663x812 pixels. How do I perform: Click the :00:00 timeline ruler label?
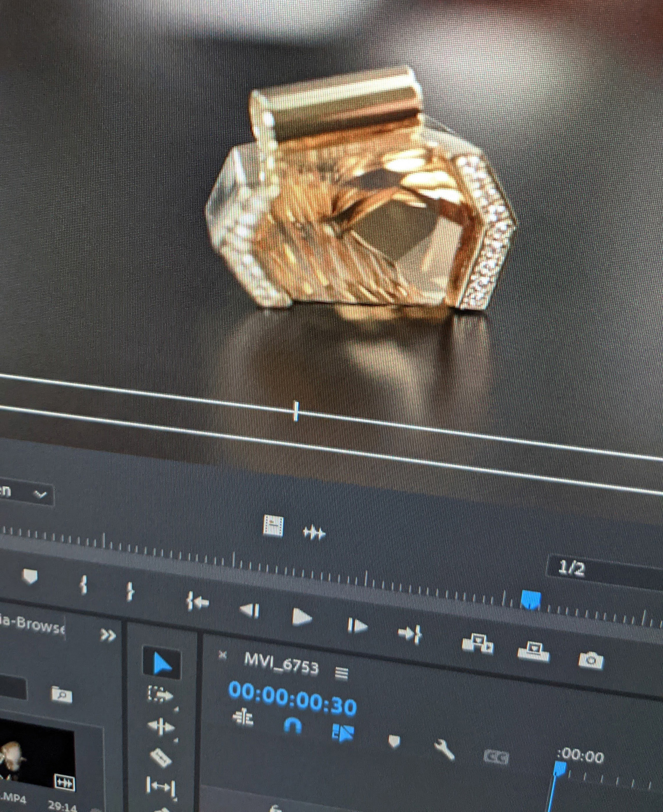(581, 757)
